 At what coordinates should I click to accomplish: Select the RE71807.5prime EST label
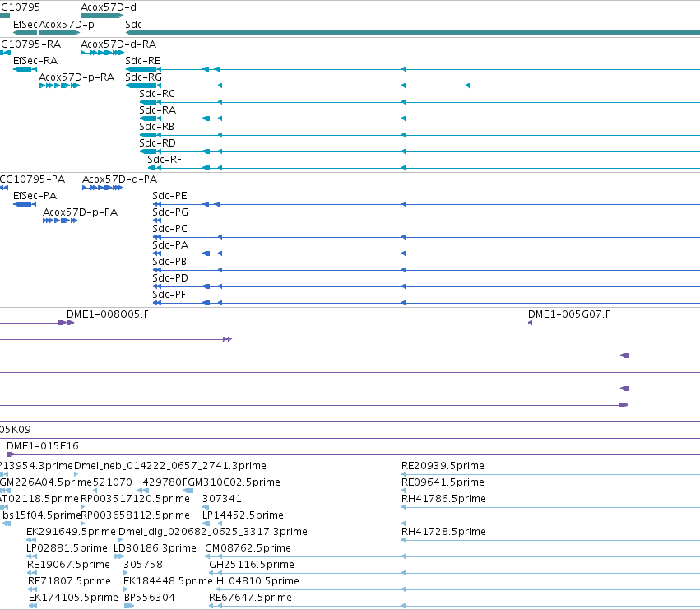tap(69, 581)
